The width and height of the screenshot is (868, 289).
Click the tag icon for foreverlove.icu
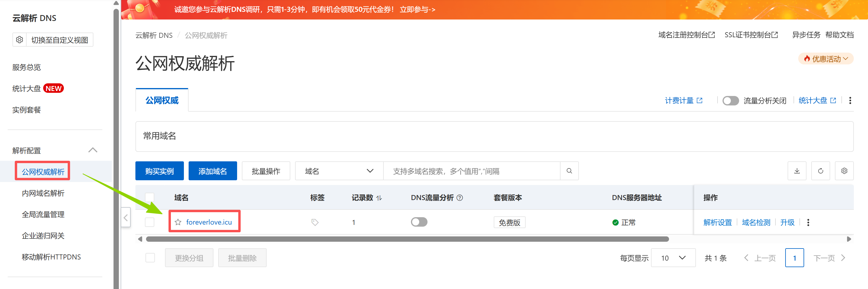click(315, 222)
